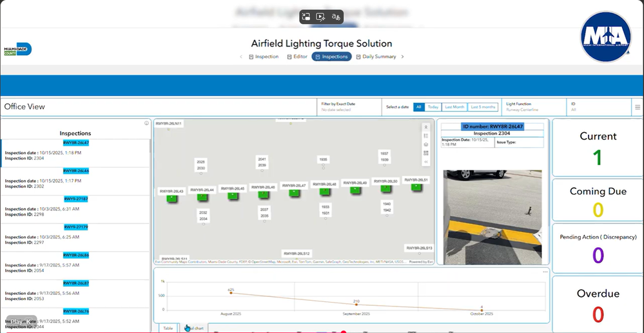This screenshot has height=333, width=644.
Task: Select inspection RWY8R-26L86 in the list
Action: point(75,266)
